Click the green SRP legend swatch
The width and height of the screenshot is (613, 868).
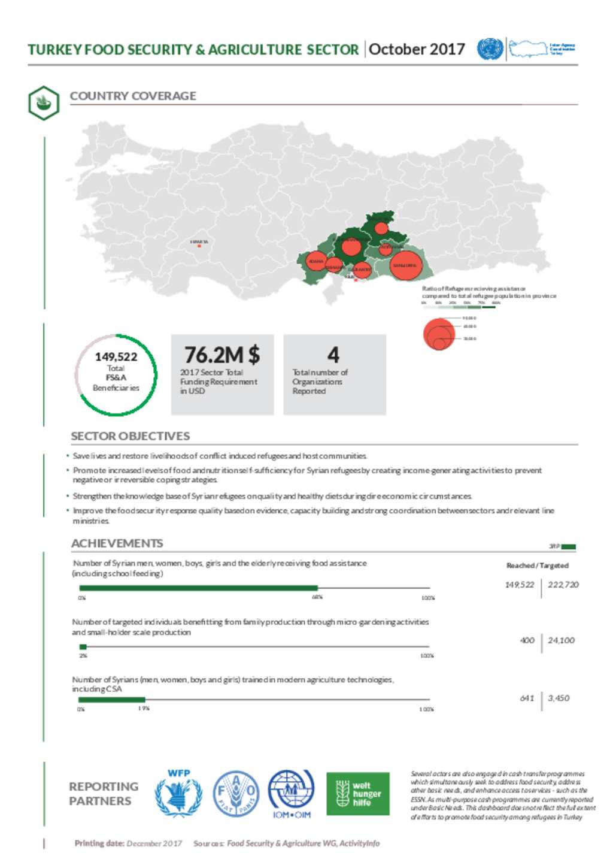click(569, 547)
